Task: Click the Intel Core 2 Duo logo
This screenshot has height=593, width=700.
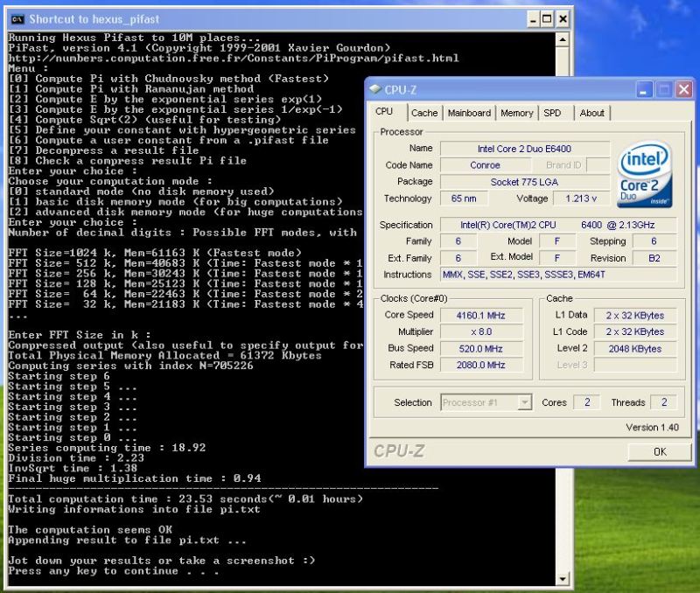Action: tap(644, 174)
